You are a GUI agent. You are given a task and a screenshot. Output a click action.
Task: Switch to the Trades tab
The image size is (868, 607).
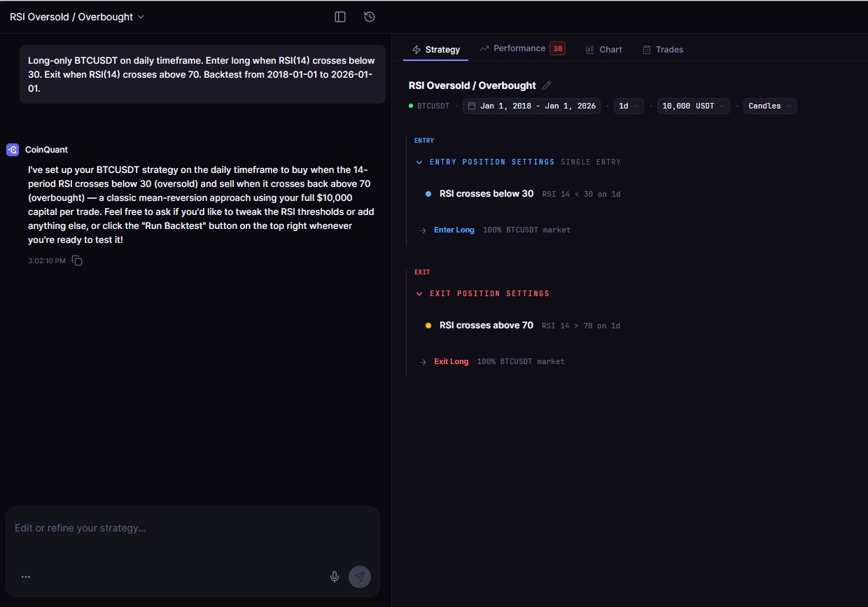663,50
